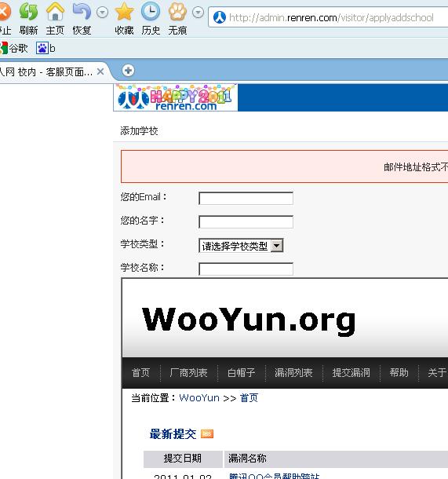
Task: Open 首页 in WooYun nav bar
Action: coord(140,372)
